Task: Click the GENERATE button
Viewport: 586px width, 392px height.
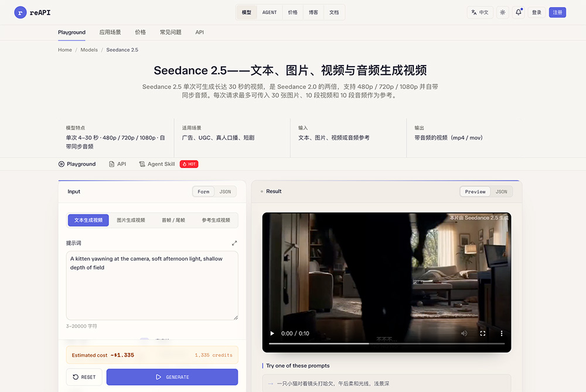Action: point(172,377)
